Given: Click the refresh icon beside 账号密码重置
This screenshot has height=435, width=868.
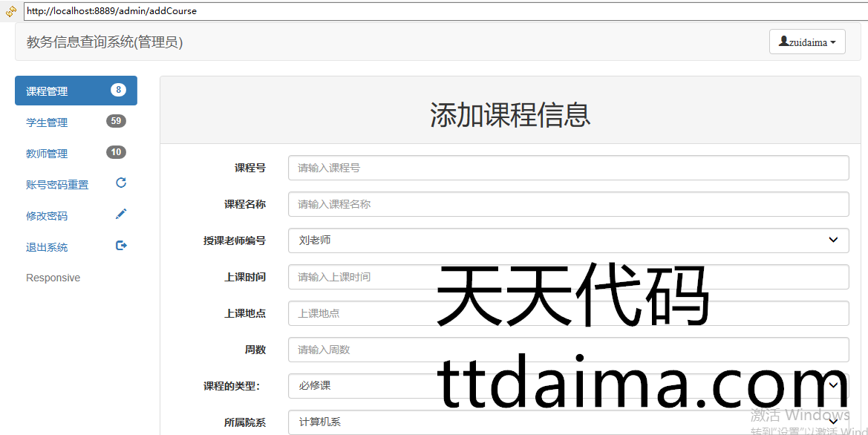Looking at the screenshot, I should click(121, 183).
